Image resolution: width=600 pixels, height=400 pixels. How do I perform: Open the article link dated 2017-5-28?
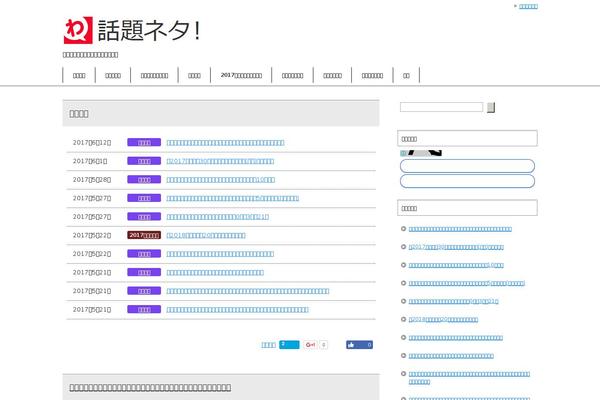[221, 180]
